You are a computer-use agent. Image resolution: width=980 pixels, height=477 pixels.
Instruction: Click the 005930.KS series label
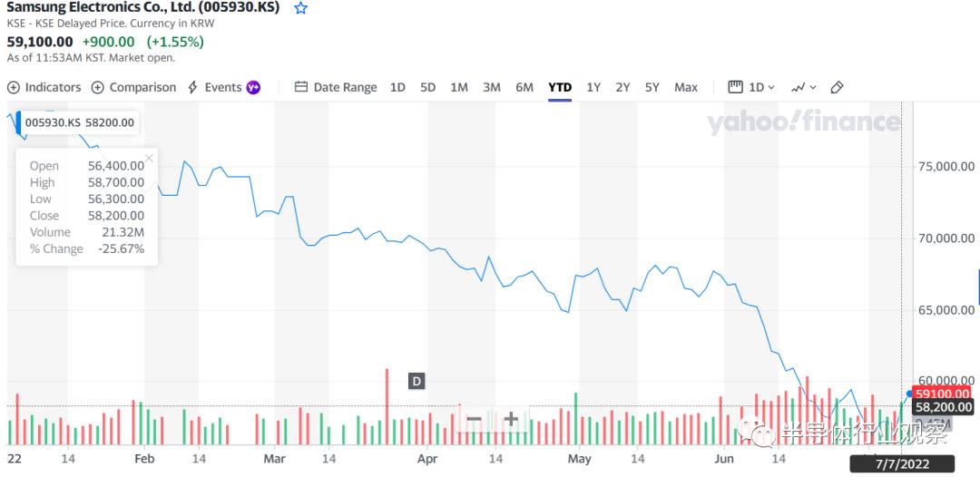point(80,122)
